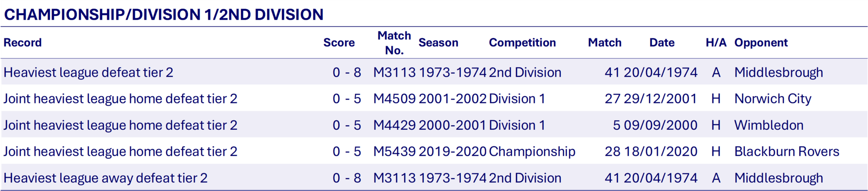
Task: Click the Wimbledon opponent cell
Action: tap(768, 125)
